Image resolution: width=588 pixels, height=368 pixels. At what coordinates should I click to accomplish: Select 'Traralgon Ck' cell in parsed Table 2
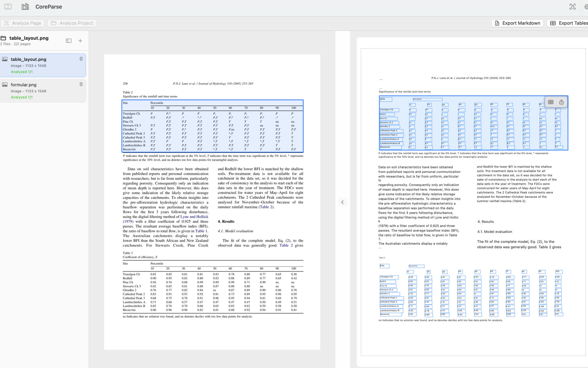pyautogui.click(x=390, y=110)
